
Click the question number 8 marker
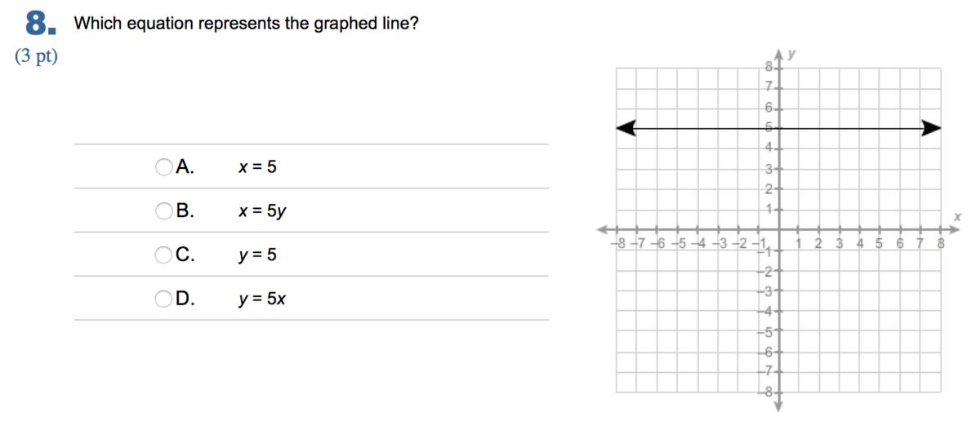pyautogui.click(x=41, y=24)
